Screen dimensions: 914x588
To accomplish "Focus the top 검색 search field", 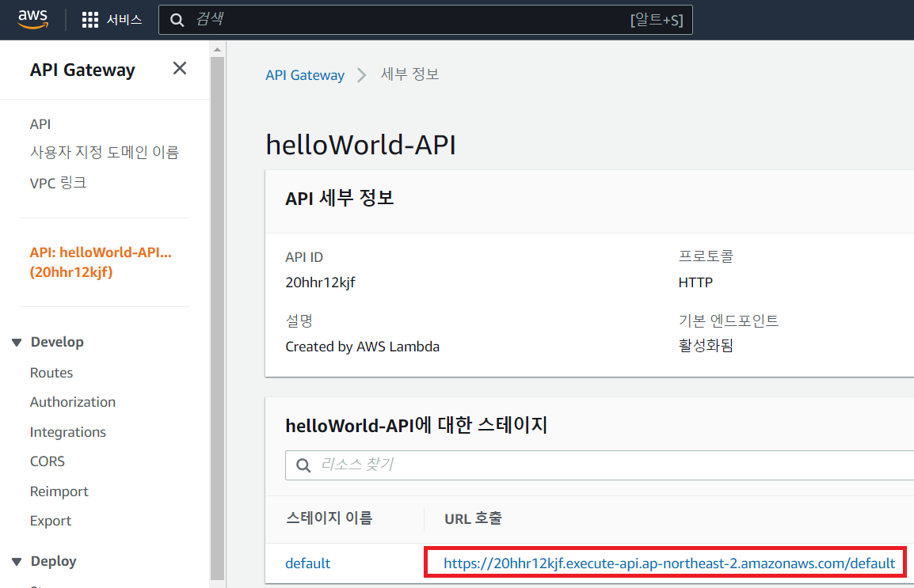I will 425,20.
